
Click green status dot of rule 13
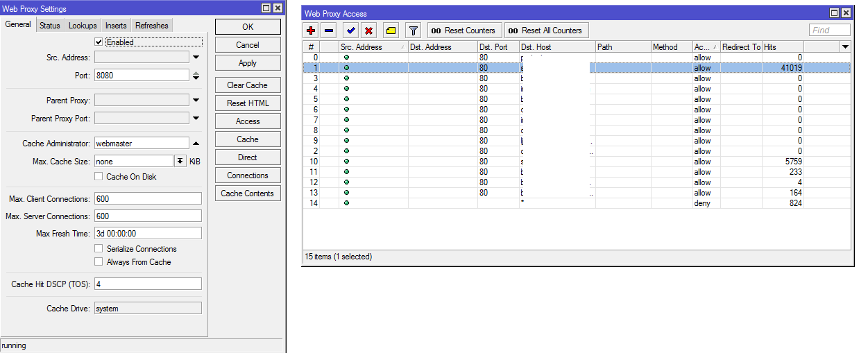(x=346, y=193)
